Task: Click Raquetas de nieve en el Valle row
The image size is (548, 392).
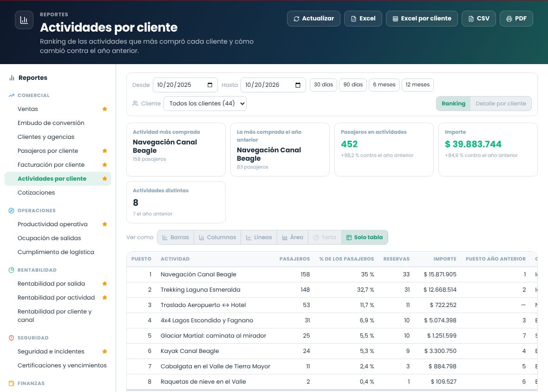Action: (x=332, y=382)
